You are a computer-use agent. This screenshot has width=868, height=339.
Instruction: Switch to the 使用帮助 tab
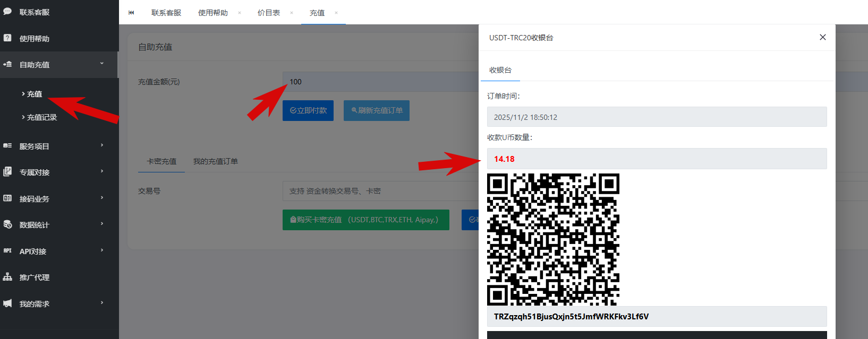tap(213, 13)
